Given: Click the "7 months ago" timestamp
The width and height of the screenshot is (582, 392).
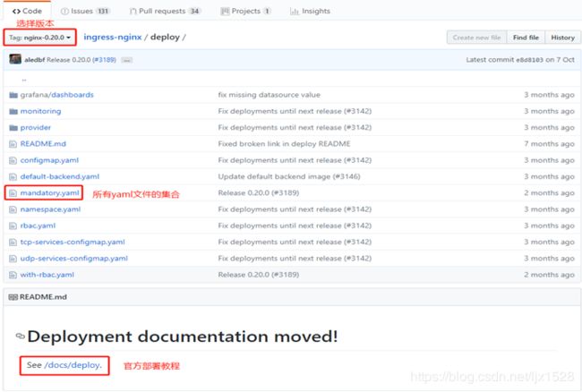Looking at the screenshot, I should point(549,144).
